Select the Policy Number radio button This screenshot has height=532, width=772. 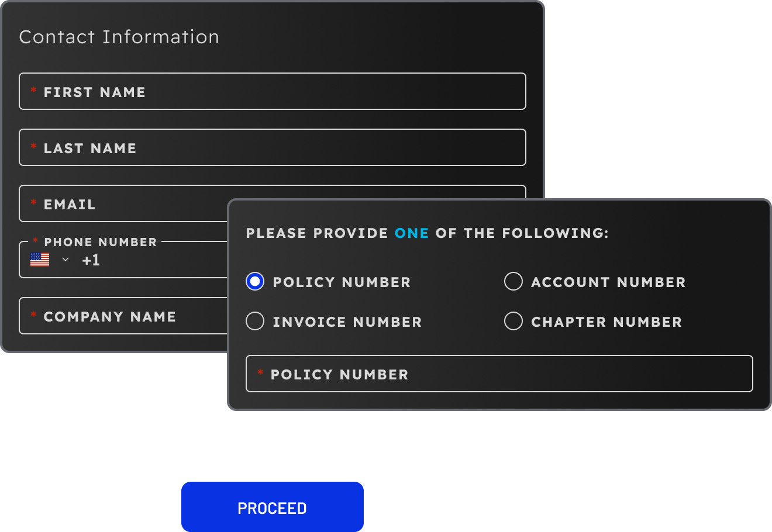tap(255, 281)
